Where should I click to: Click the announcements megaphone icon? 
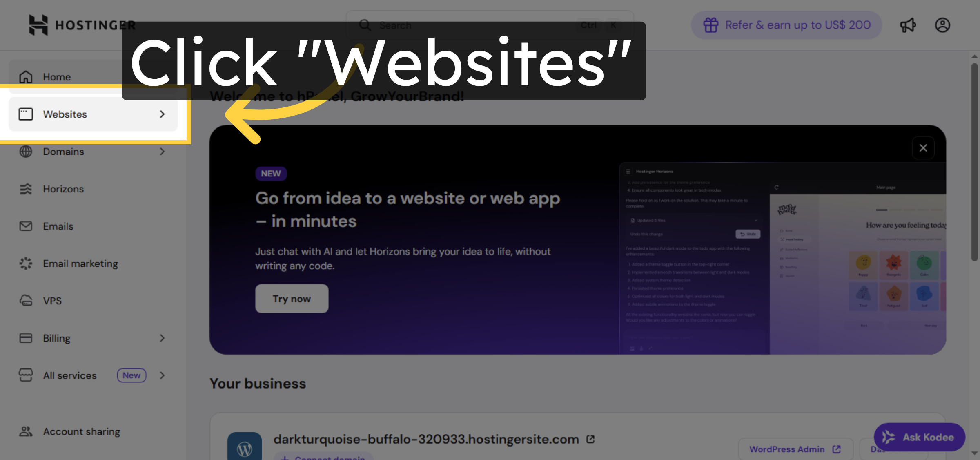908,25
